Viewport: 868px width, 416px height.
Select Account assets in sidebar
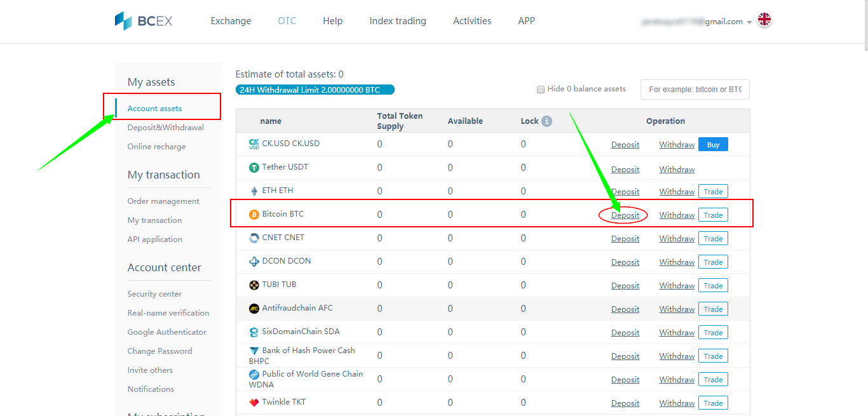pos(154,109)
